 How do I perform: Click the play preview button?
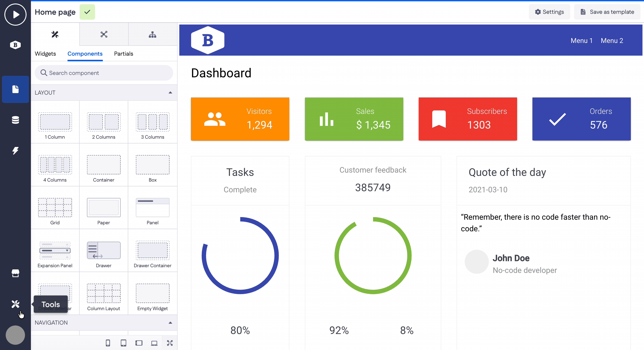15,14
